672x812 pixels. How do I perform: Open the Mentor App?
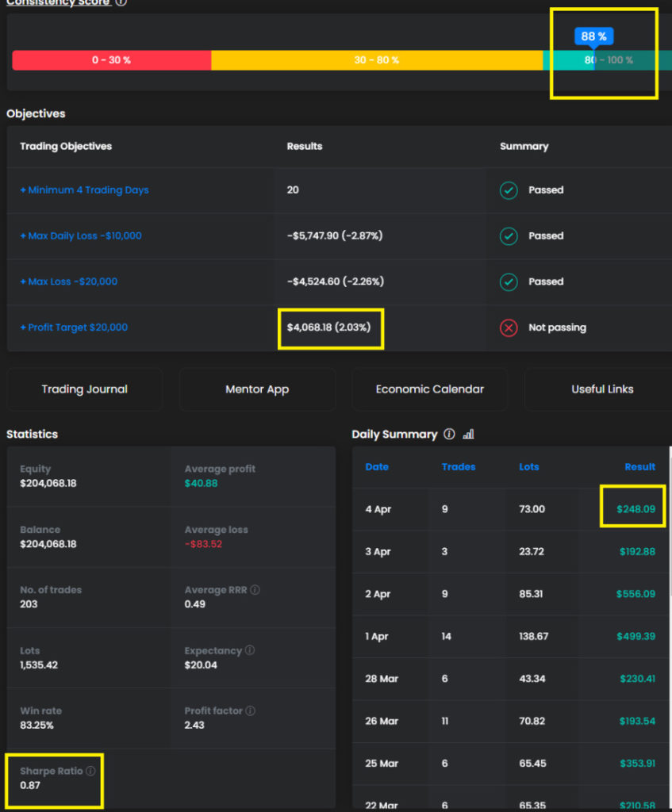click(x=257, y=389)
